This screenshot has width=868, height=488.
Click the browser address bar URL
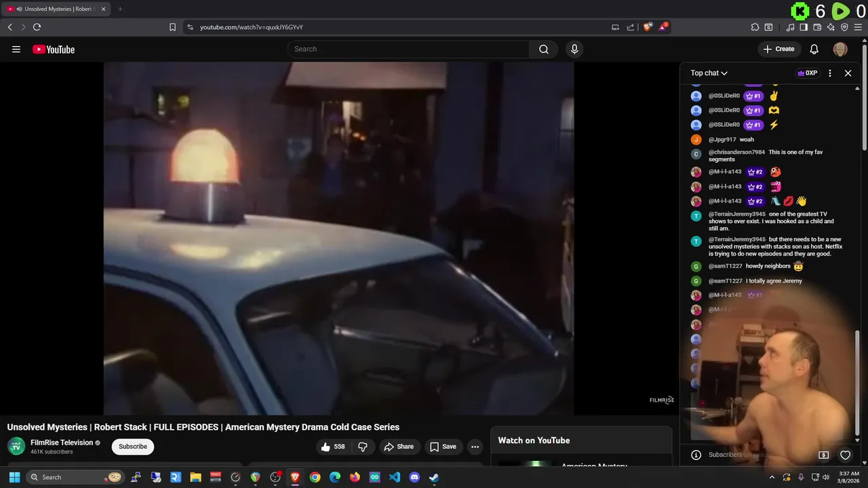point(252,27)
